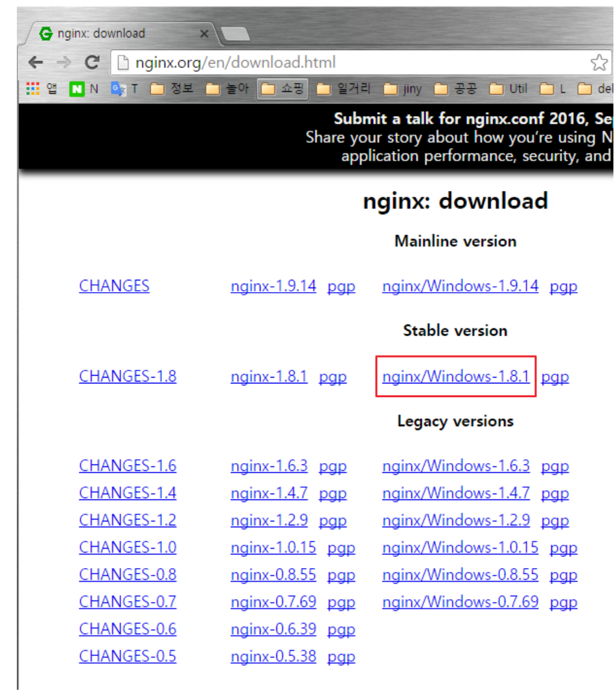Open CHANGES-0.7 link

[128, 602]
